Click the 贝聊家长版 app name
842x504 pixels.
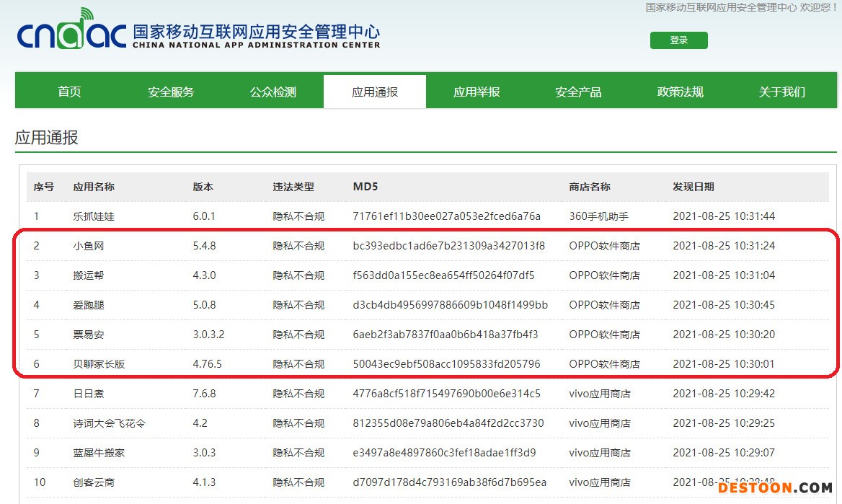click(x=99, y=364)
